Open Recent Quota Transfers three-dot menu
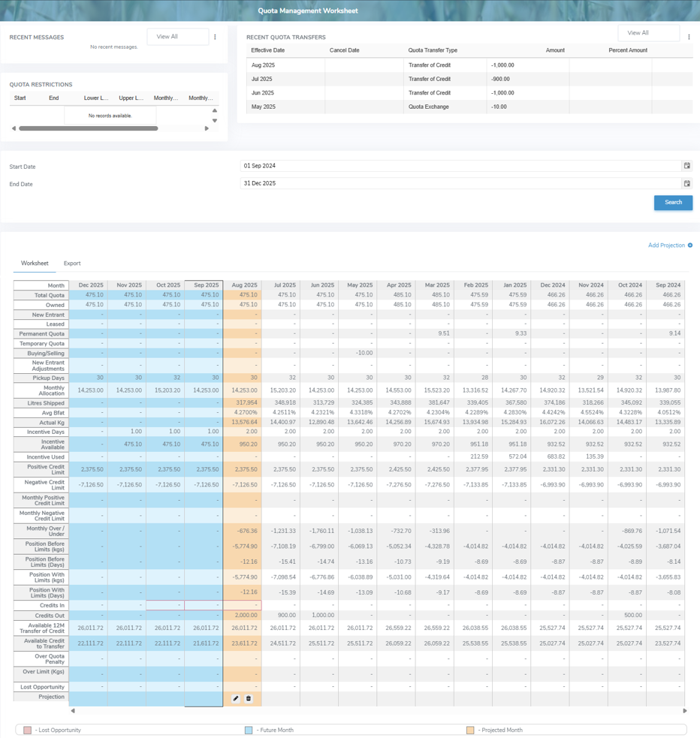This screenshot has width=700, height=738. (689, 37)
